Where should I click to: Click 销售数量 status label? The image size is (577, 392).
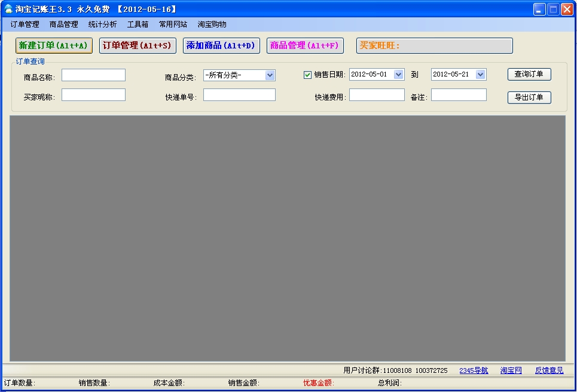94,383
